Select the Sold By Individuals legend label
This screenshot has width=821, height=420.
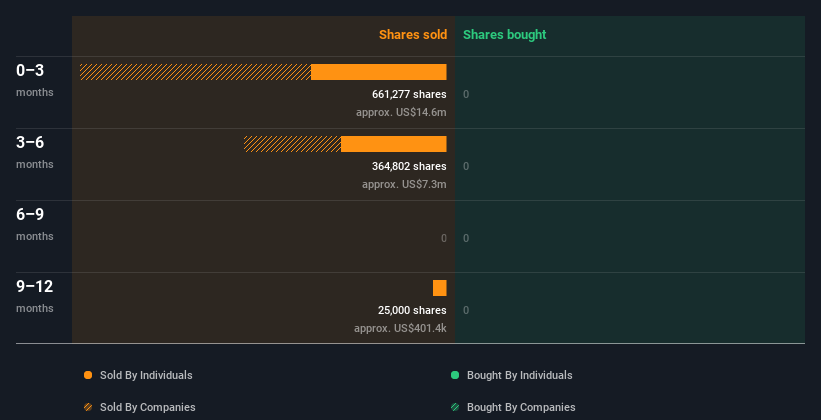click(146, 375)
